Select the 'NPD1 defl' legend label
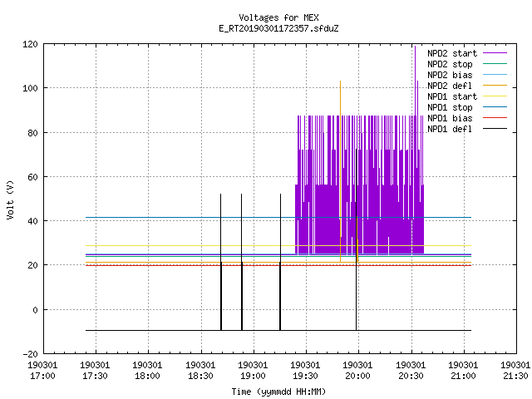 (450, 130)
